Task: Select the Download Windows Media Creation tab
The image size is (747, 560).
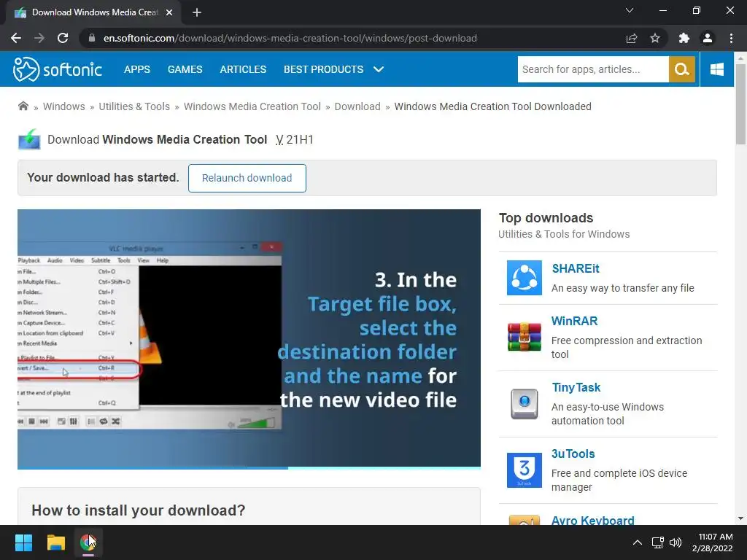Action: tap(93, 12)
